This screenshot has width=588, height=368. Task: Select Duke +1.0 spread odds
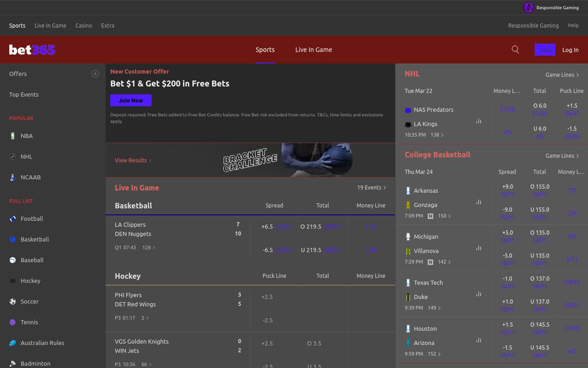pos(508,305)
